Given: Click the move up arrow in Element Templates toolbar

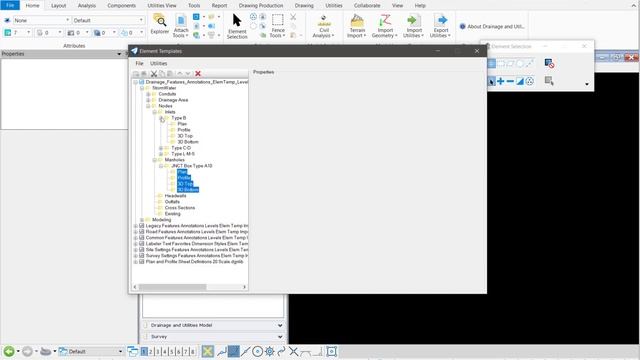Looking at the screenshot, I should pyautogui.click(x=180, y=73).
